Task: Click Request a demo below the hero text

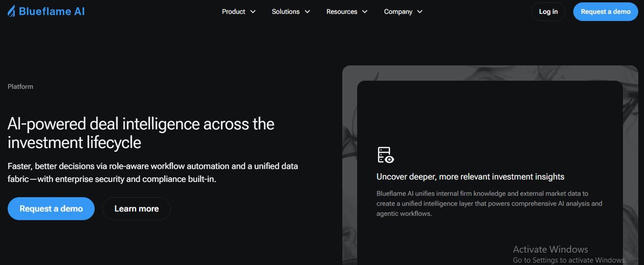Action: click(x=51, y=209)
